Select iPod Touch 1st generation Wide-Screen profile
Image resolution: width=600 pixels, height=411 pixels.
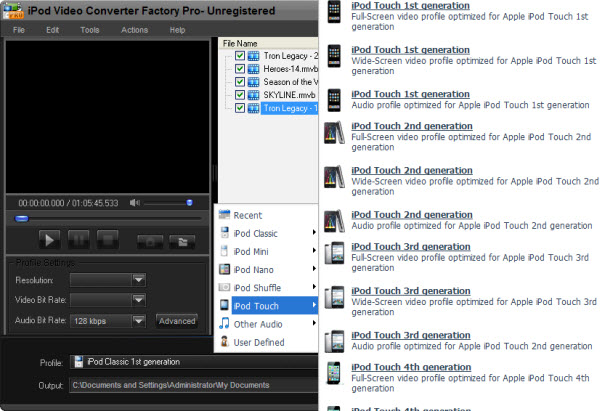pos(411,50)
